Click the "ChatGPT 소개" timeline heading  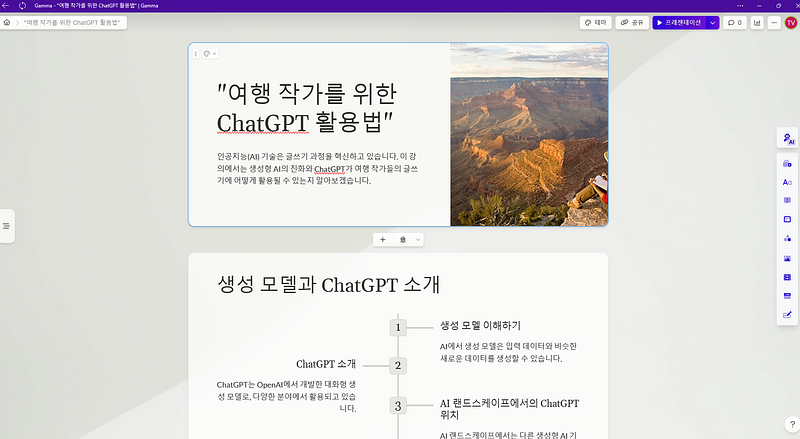(326, 364)
